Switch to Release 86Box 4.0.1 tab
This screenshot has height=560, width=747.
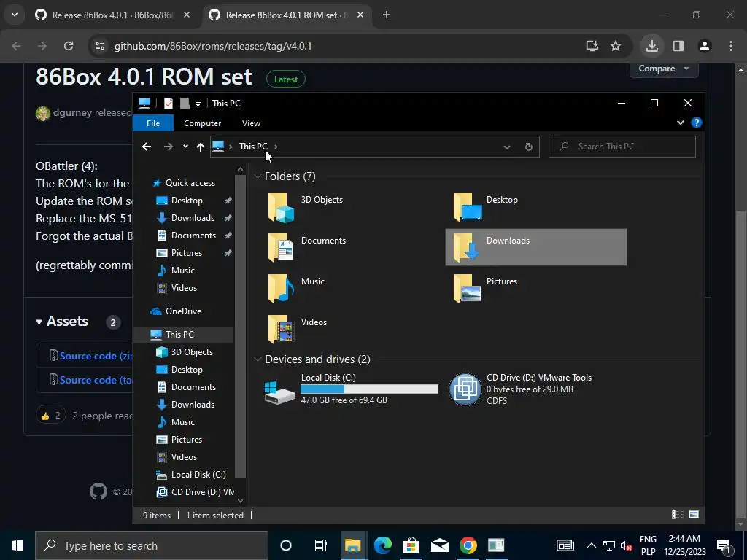click(x=112, y=15)
